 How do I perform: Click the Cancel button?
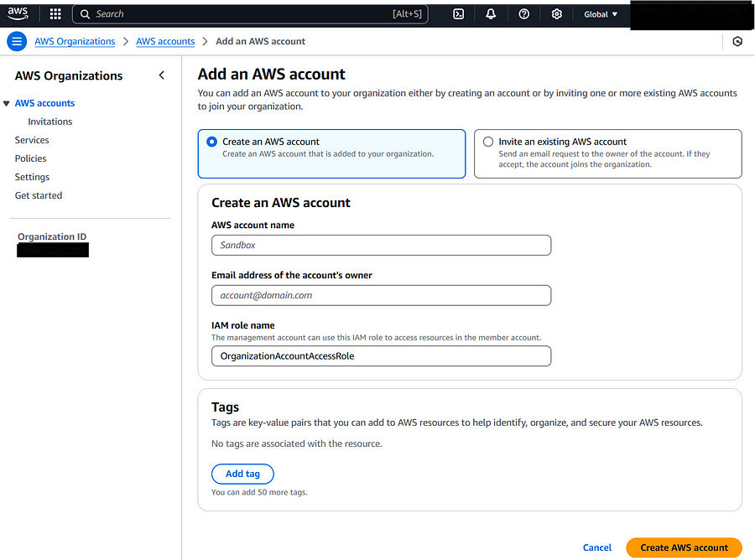[597, 547]
